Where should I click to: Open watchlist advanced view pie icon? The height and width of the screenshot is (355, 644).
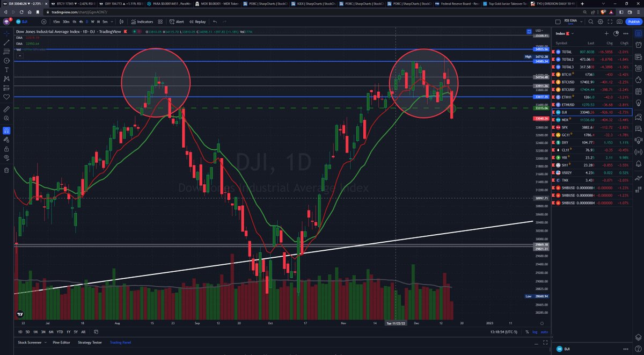click(616, 33)
